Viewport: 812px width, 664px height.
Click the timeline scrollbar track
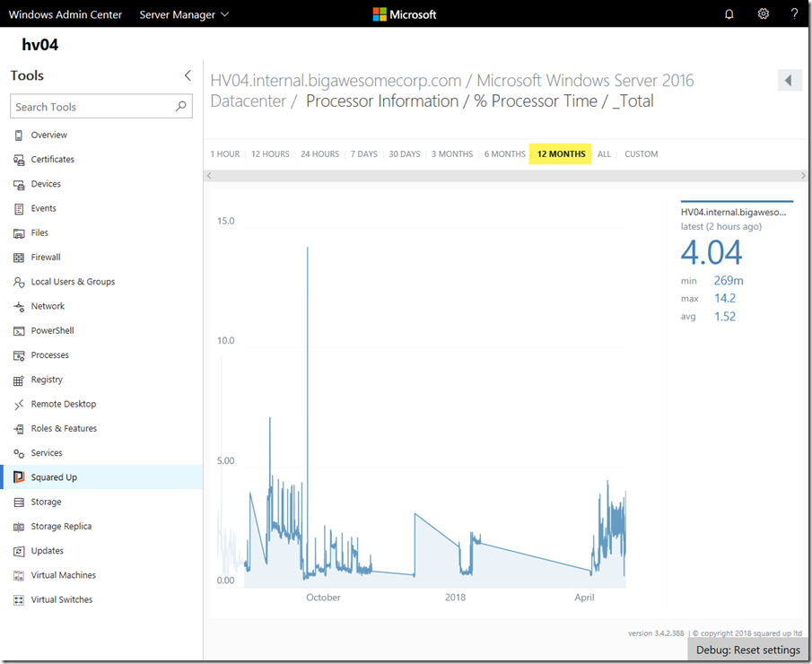click(x=506, y=176)
